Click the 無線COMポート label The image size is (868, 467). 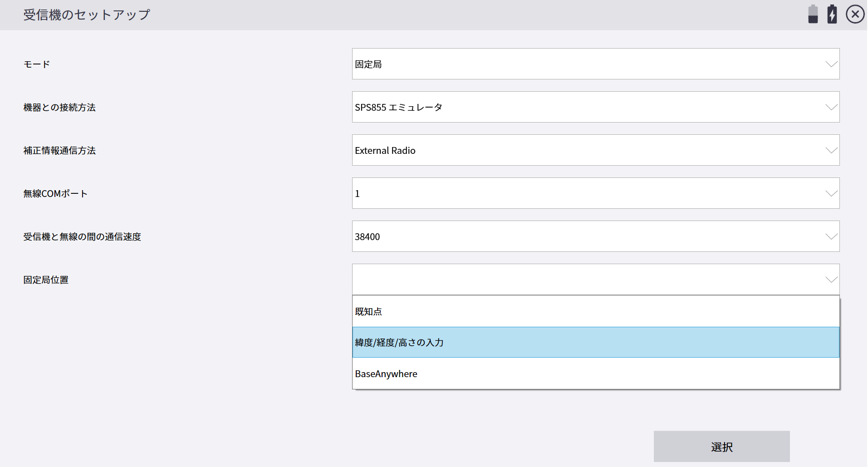(55, 194)
